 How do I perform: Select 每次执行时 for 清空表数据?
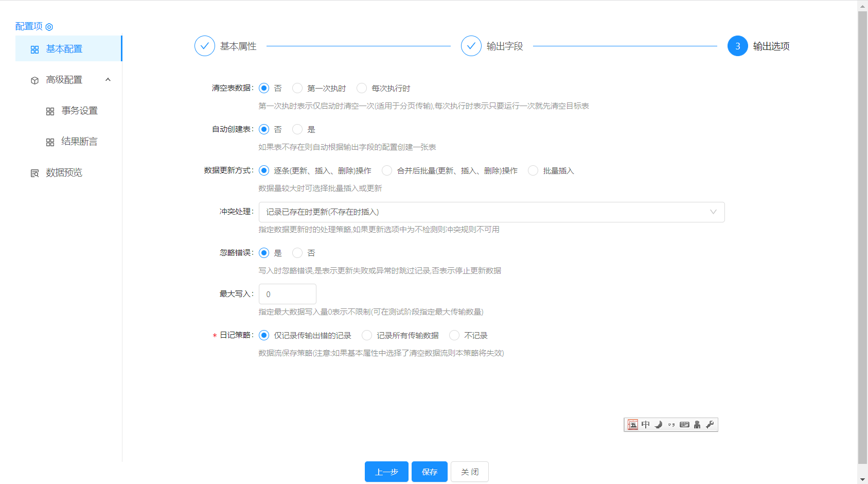click(362, 88)
